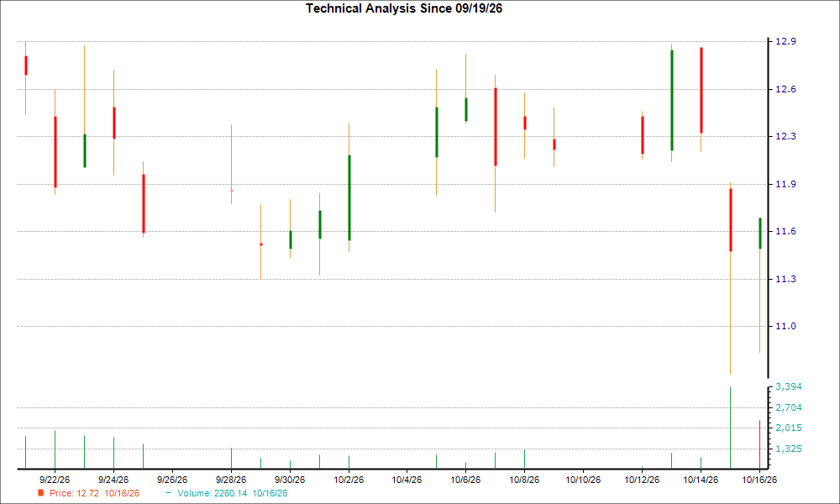Select the green candlestick for 10/16/26
This screenshot has width=840, height=504.
(760, 234)
